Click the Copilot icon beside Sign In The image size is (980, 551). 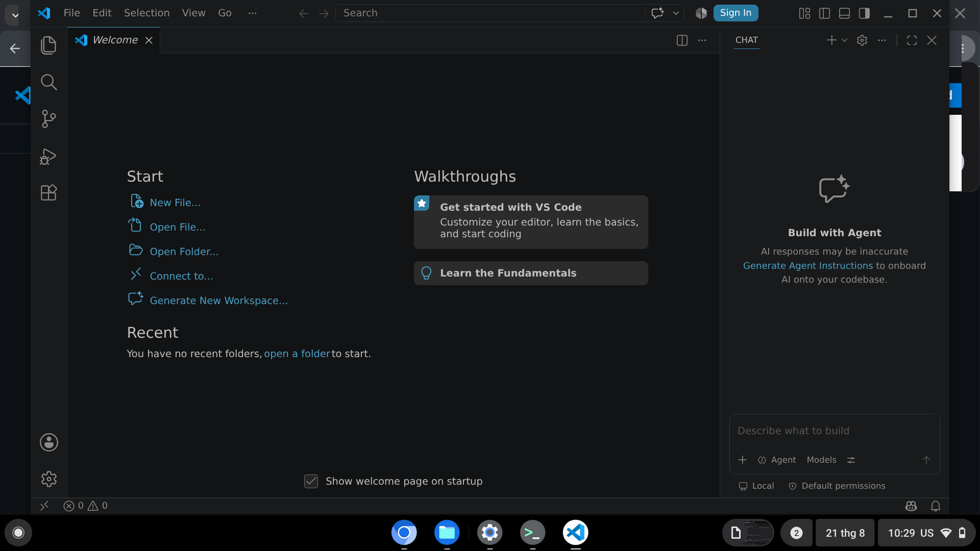701,13
